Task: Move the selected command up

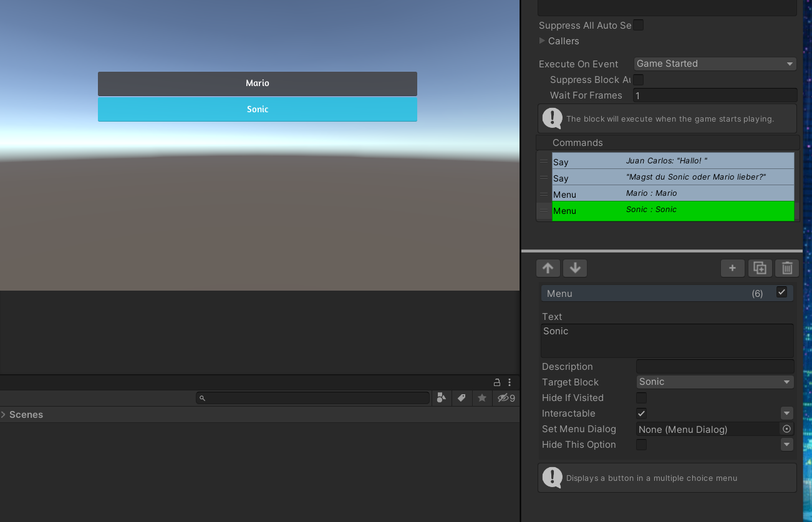Action: 548,268
